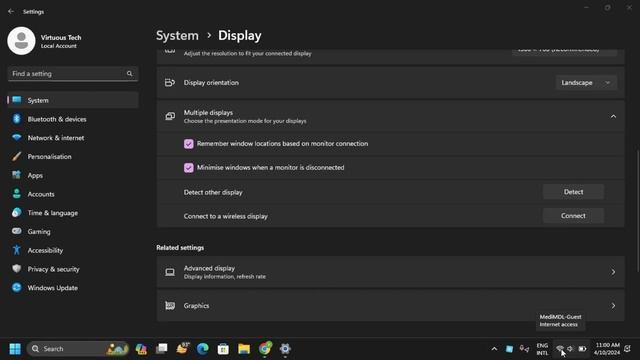Screen dimensions: 640x360
Task: Click the vertical scrollbar of the Display page
Action: [x=637, y=210]
